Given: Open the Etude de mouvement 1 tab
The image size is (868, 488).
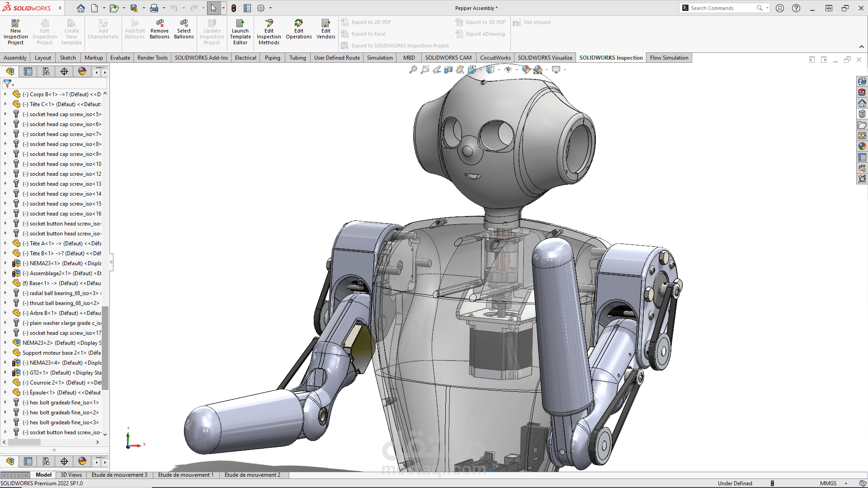Looking at the screenshot, I should point(186,475).
